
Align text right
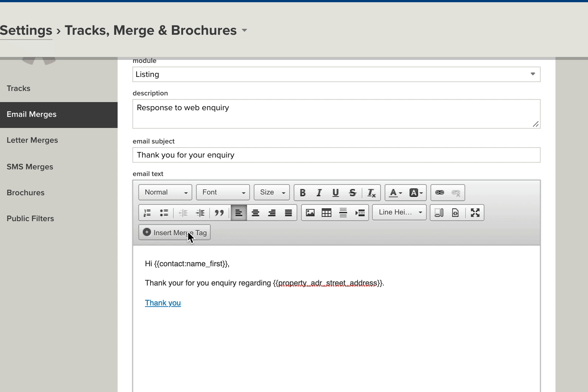point(272,213)
